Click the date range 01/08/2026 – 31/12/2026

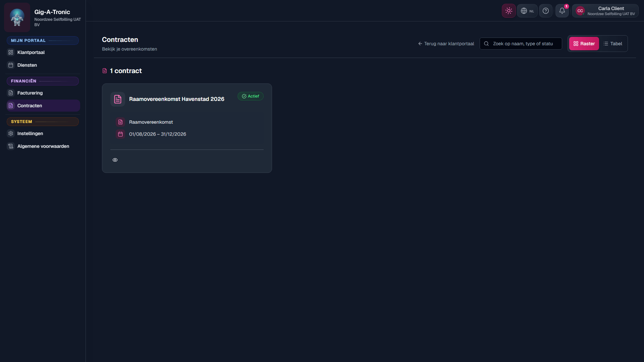coord(158,134)
